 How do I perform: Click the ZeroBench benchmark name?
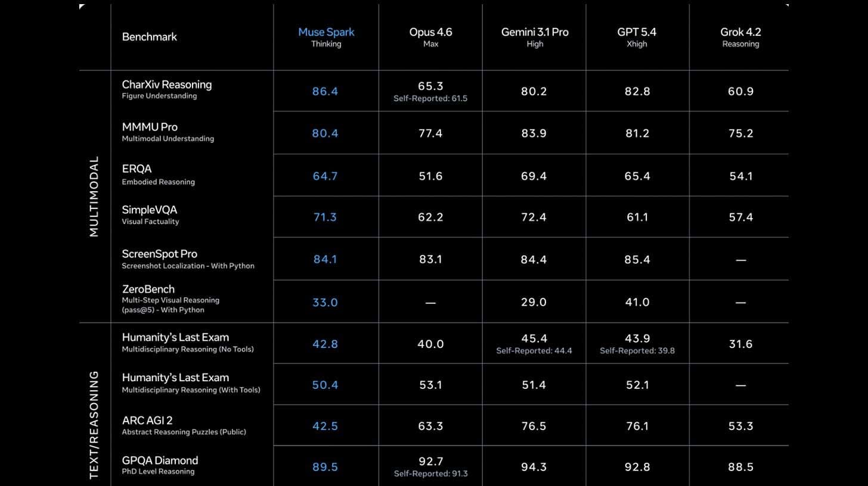coord(148,289)
